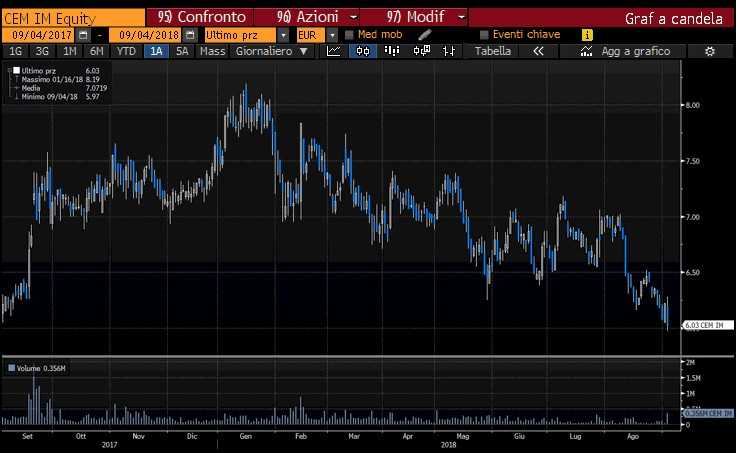Open end date calendar picker
This screenshot has width=736, height=453.
[190, 35]
